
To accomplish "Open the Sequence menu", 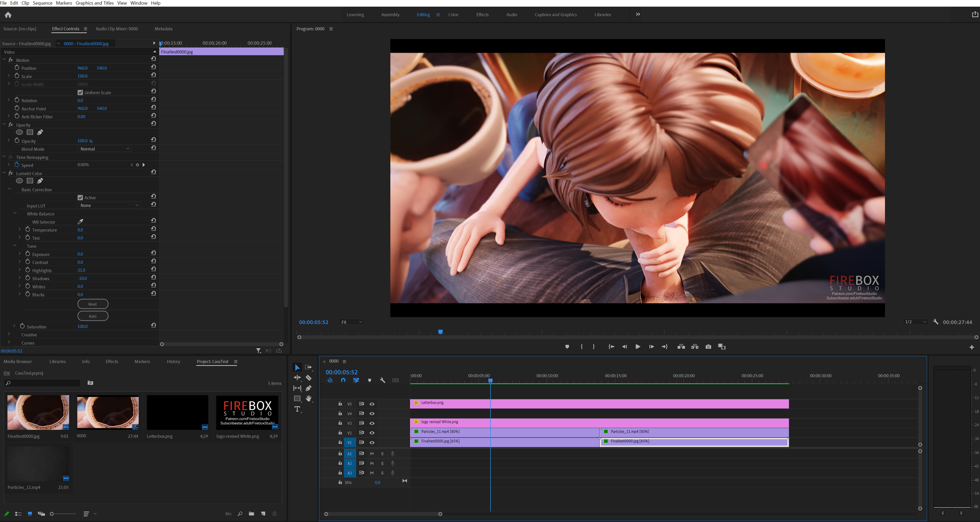I will (43, 3).
